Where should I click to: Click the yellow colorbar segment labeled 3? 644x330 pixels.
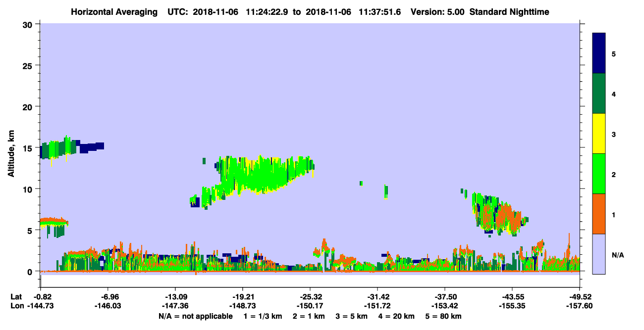tap(599, 134)
